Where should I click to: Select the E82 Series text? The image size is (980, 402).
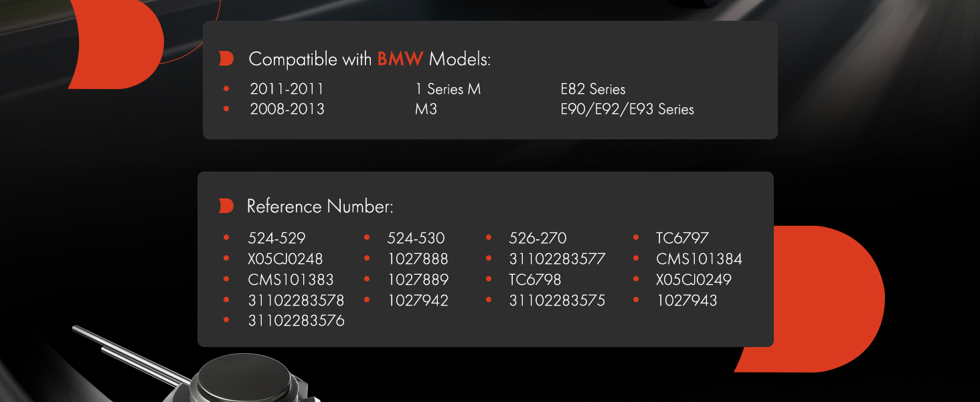click(x=593, y=89)
